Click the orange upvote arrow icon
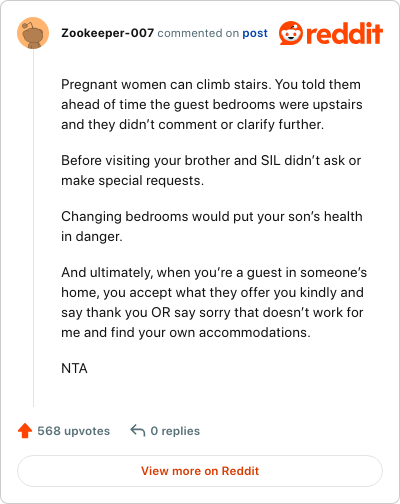This screenshot has height=504, width=400. [25, 431]
